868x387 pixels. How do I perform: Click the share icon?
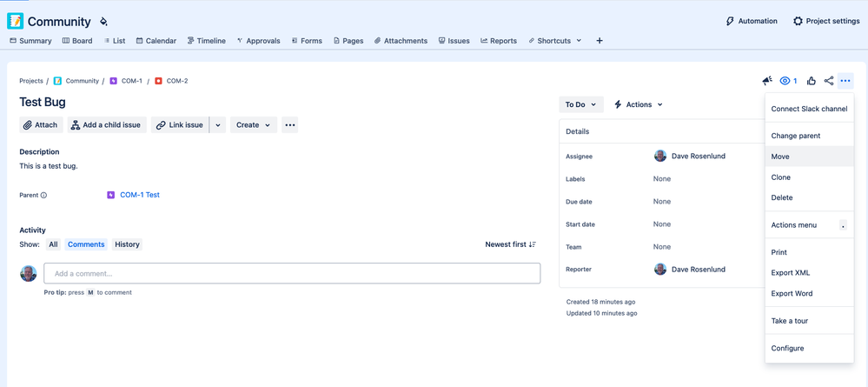[829, 81]
